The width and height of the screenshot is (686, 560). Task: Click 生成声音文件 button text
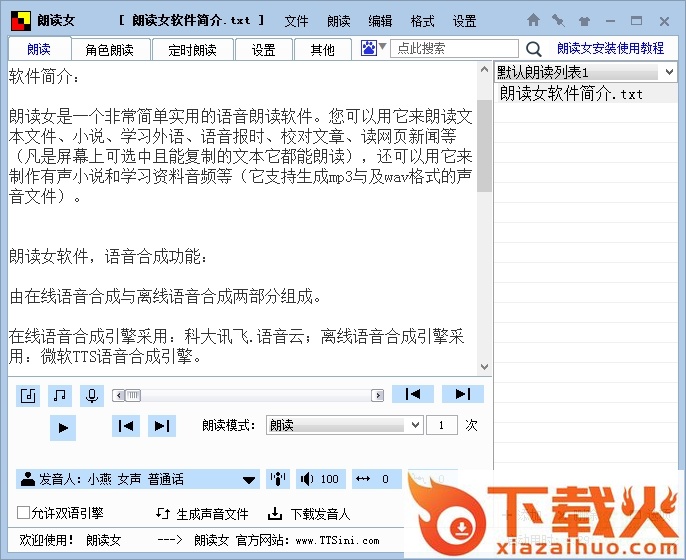coord(212,514)
